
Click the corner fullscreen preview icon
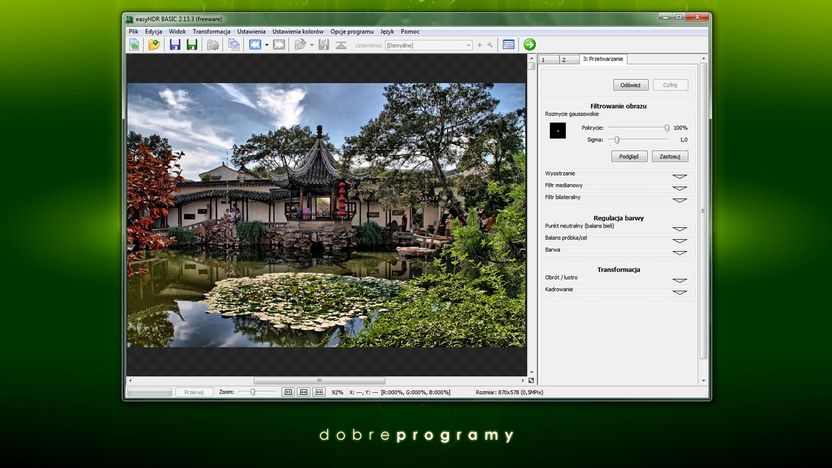[531, 380]
